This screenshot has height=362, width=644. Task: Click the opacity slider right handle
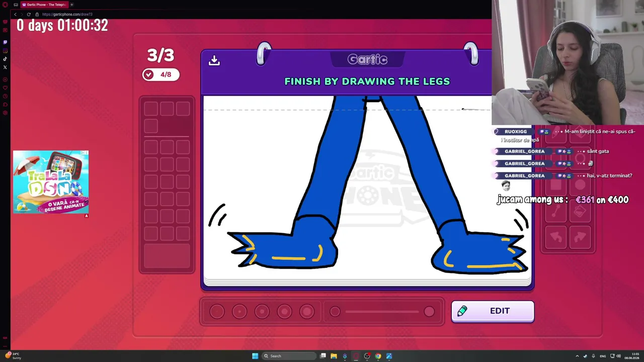[x=429, y=312]
